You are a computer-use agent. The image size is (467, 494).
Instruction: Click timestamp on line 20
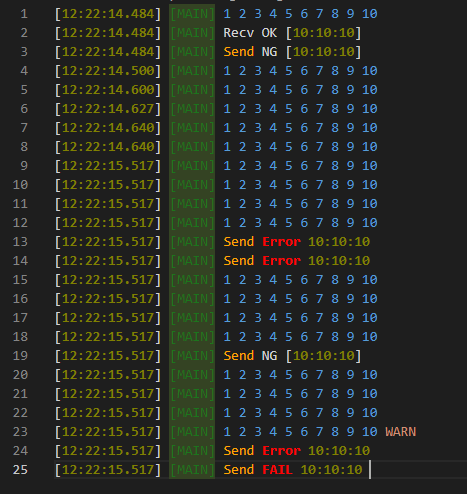click(x=108, y=375)
